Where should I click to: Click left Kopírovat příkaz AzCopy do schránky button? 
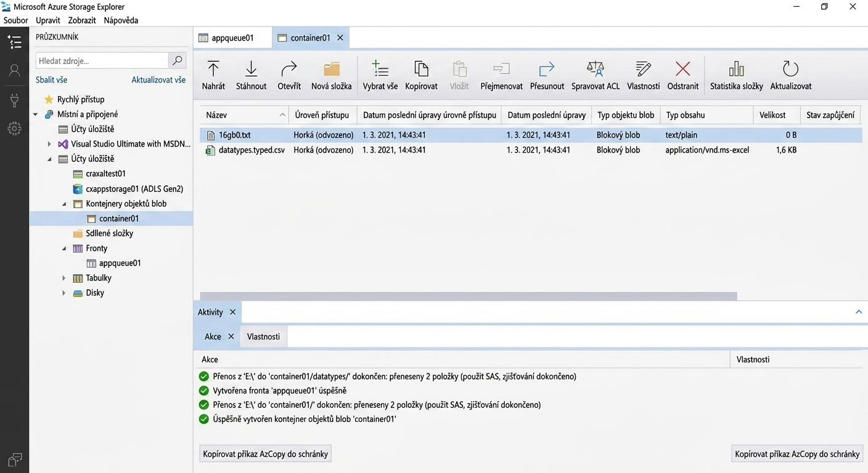(x=265, y=454)
